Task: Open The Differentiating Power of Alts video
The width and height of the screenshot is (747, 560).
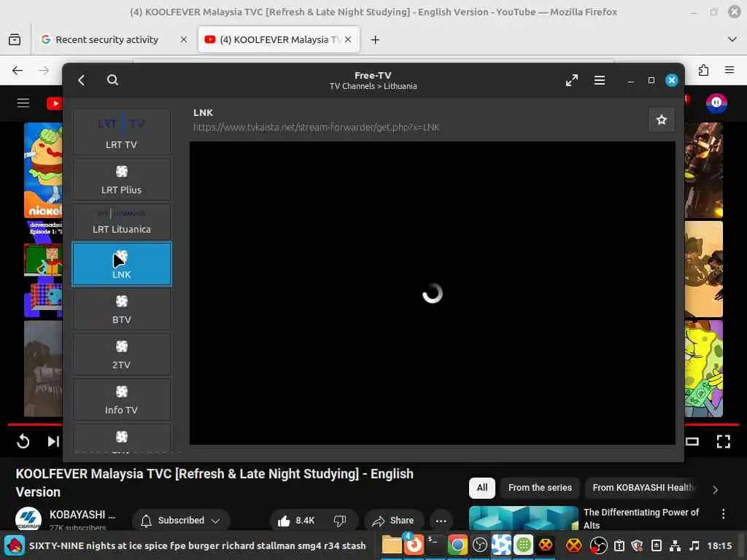Action: 640,518
